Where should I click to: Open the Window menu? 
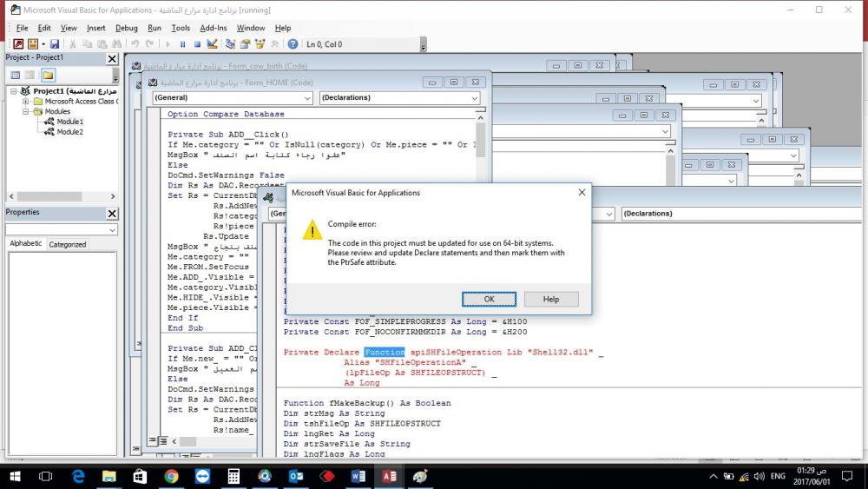(x=251, y=28)
